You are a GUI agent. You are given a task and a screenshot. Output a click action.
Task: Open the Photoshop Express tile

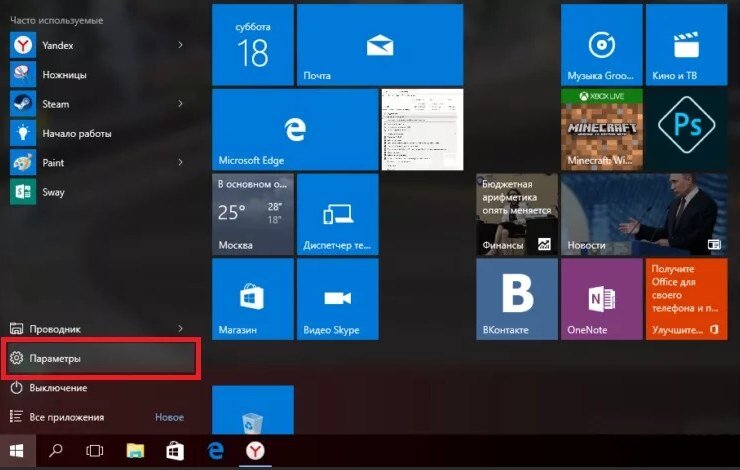[687, 129]
